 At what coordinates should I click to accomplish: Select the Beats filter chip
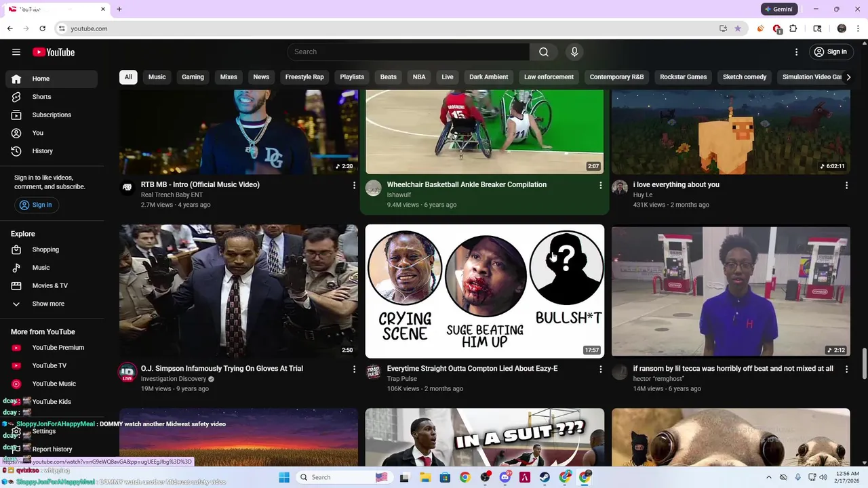389,77
